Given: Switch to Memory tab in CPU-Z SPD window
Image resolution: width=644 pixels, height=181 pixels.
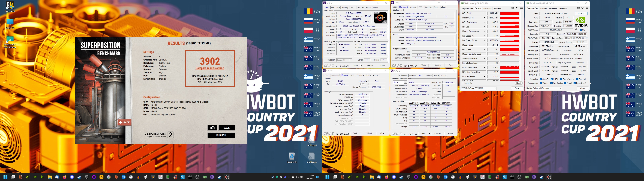Looking at the screenshot, I should click(413, 75).
